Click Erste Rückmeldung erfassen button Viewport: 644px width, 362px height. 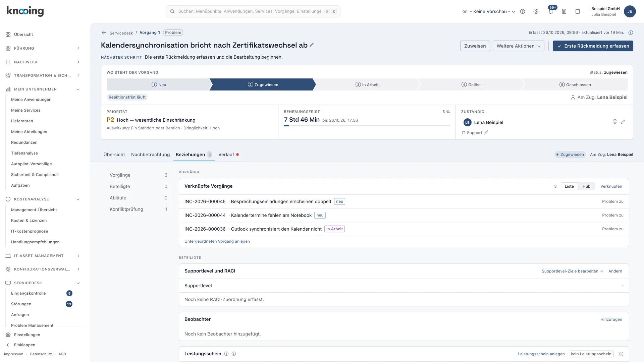click(x=593, y=46)
